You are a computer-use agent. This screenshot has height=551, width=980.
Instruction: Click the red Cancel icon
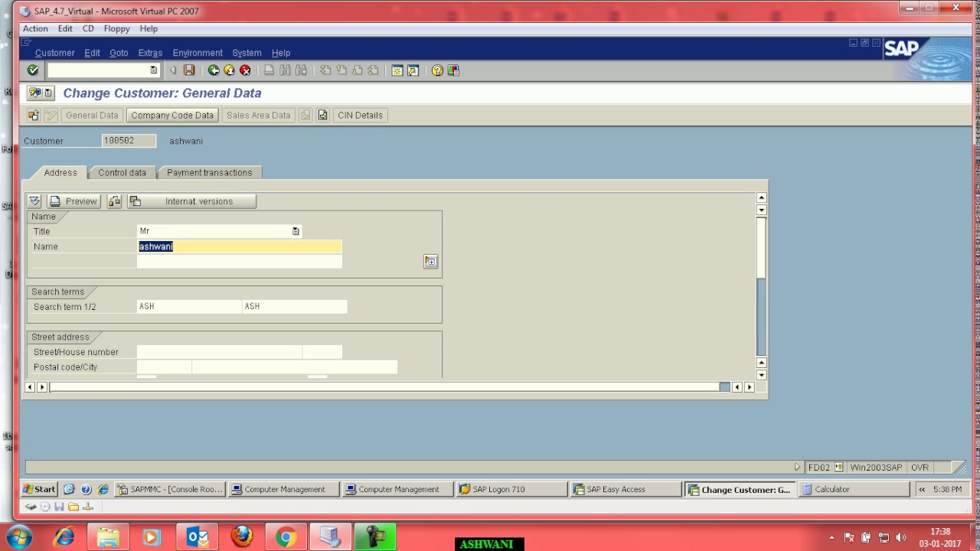pos(245,70)
